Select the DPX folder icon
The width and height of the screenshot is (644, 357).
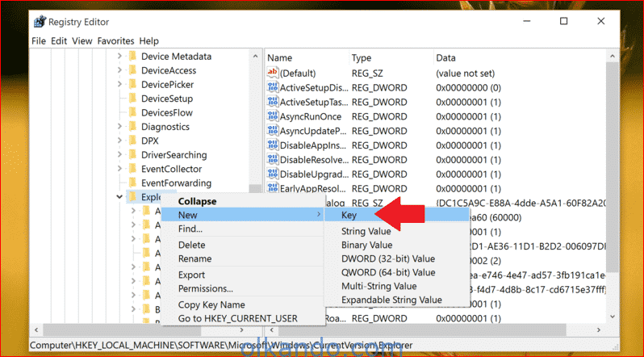[x=132, y=141]
